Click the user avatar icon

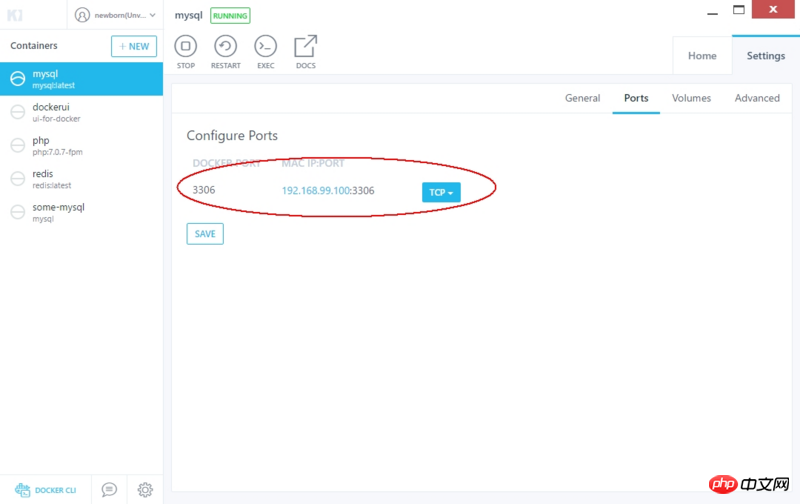(x=82, y=15)
